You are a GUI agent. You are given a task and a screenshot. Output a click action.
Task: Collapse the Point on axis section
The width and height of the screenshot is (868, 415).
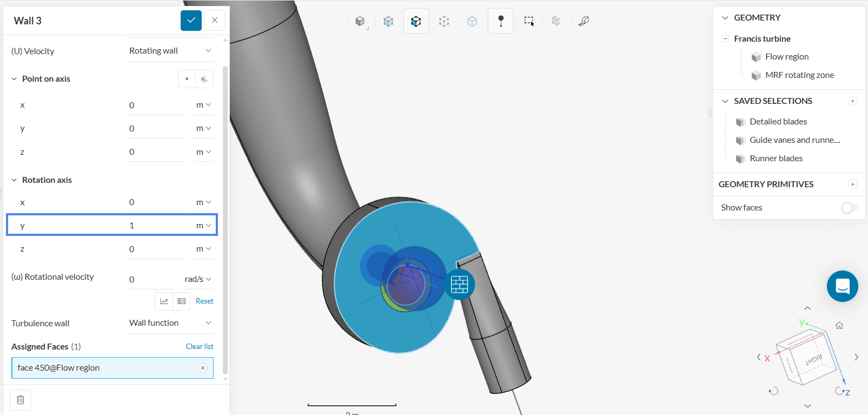click(14, 79)
